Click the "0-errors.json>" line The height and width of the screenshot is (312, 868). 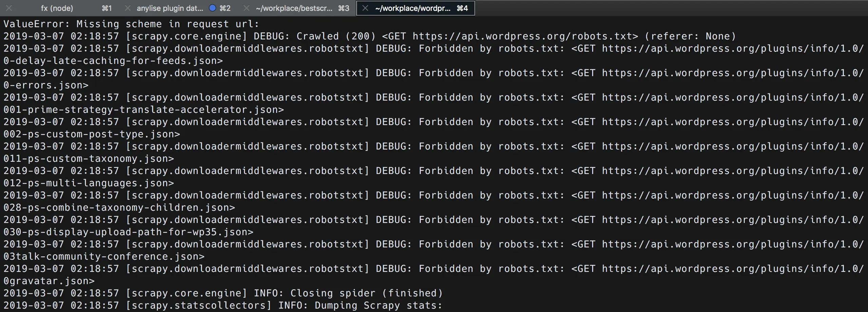point(46,85)
